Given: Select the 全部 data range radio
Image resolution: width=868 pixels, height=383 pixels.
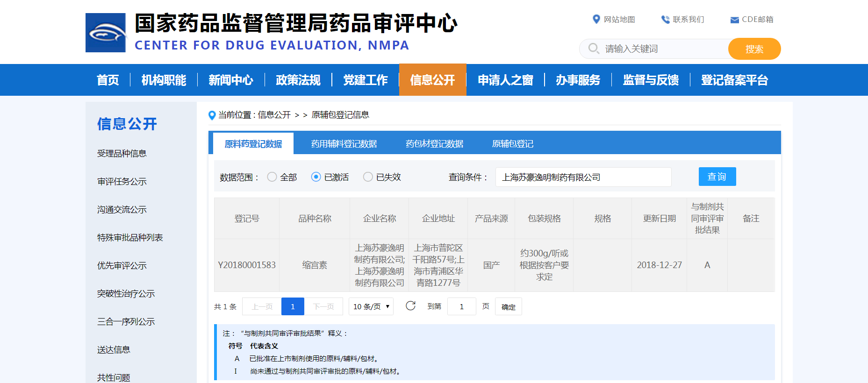Looking at the screenshot, I should click(x=272, y=177).
